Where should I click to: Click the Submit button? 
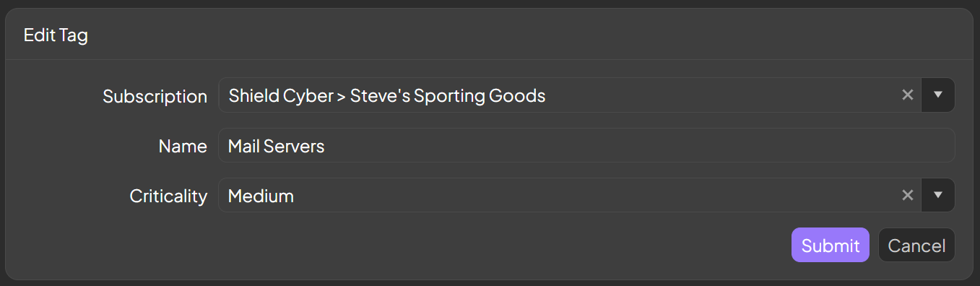(x=831, y=246)
